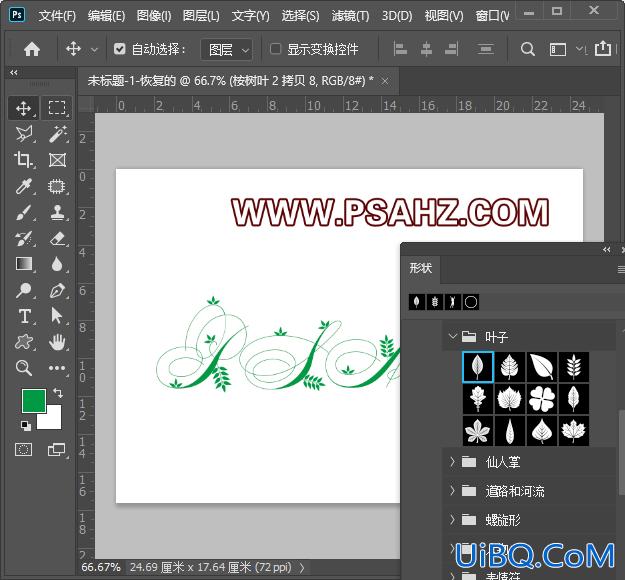
Task: Open the Edit Toolbar ellipsis menu
Action: point(57,368)
